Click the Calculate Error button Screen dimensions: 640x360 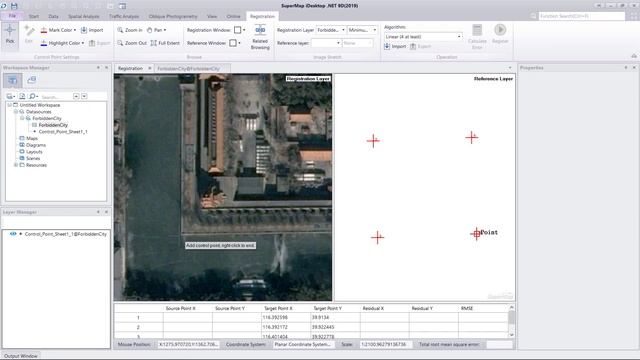(477, 36)
